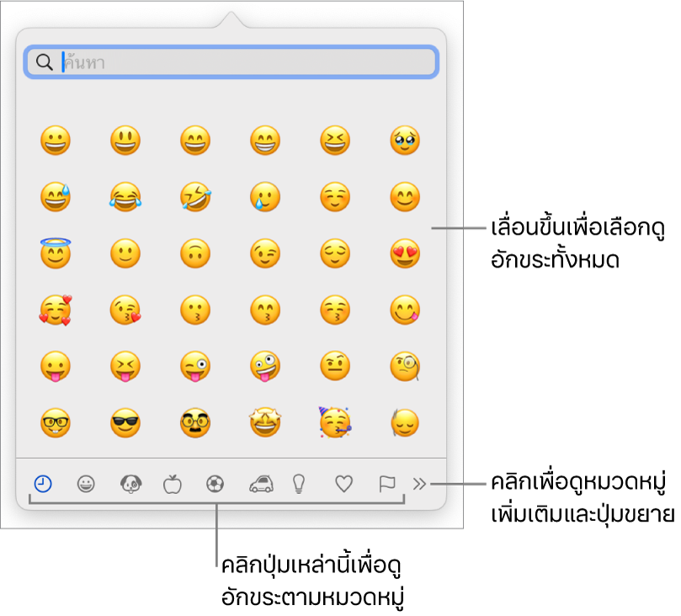681x616 pixels.
Task: Pick the face with raised eyebrow emoji
Action: 335,366
